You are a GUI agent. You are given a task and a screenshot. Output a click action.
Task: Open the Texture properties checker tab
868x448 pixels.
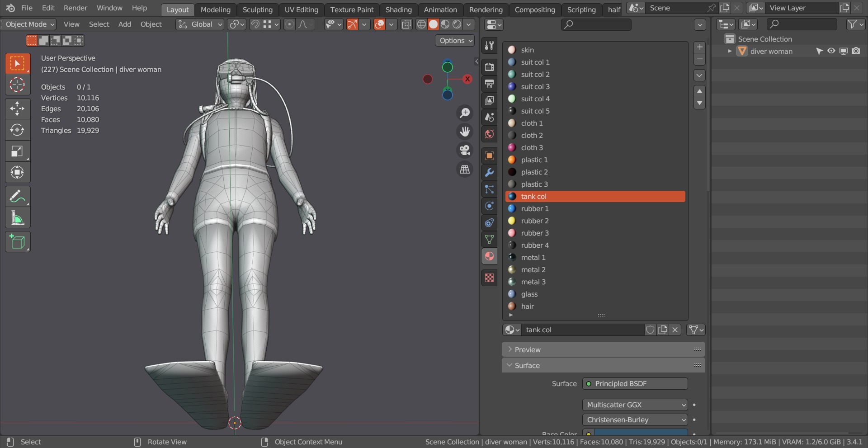489,278
